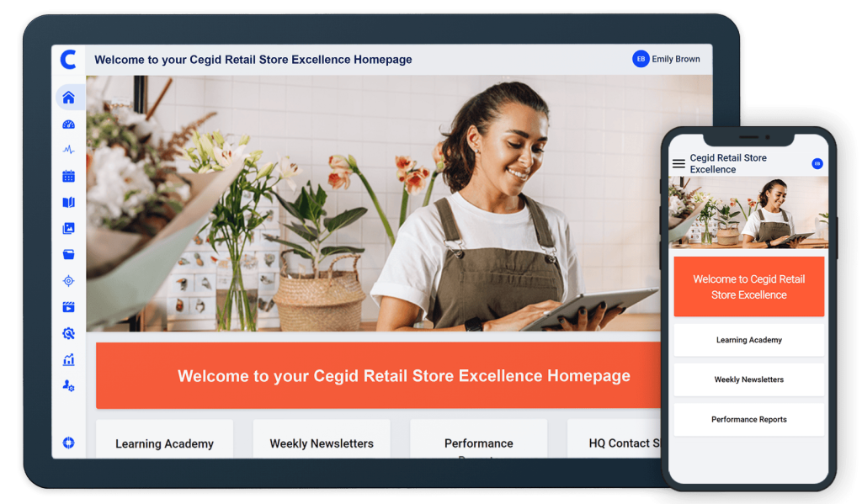Tap Weekly Newsletters on the phone
862x504 pixels.
pyautogui.click(x=748, y=379)
